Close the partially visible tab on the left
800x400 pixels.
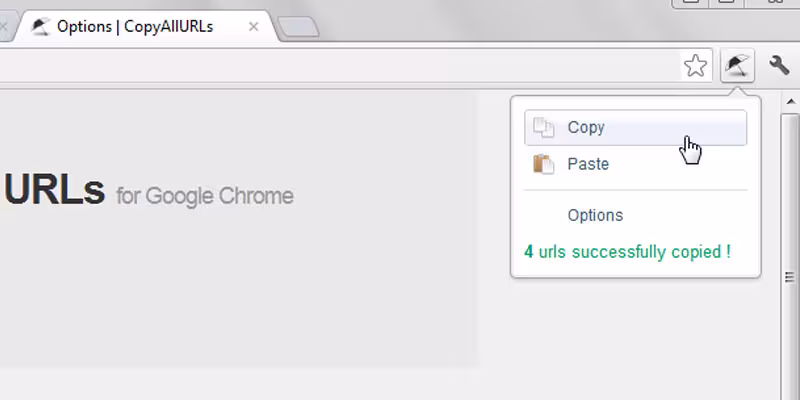click(x=3, y=27)
